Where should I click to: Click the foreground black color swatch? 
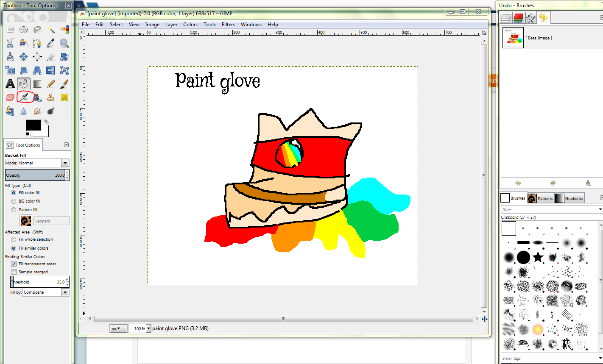click(33, 125)
